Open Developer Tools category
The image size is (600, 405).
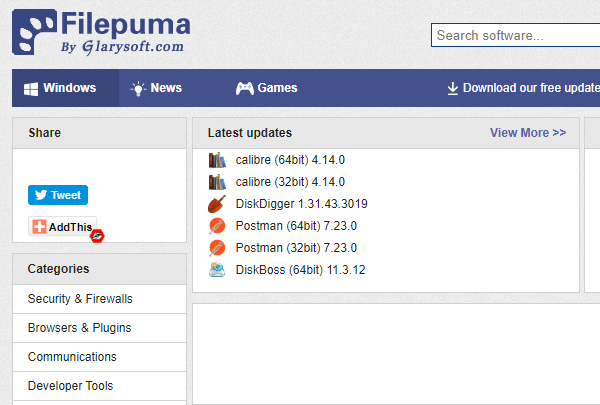click(99, 386)
